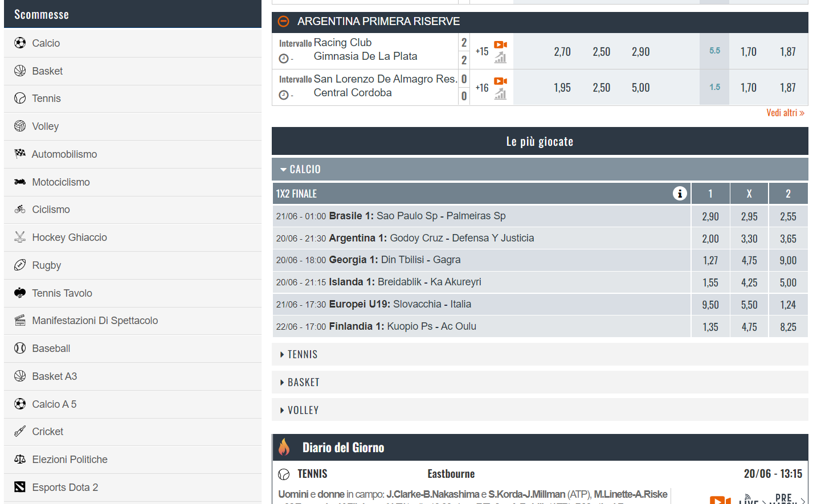Image resolution: width=813 pixels, height=504 pixels.
Task: Open live video for San Lorenzo match
Action: pos(500,81)
